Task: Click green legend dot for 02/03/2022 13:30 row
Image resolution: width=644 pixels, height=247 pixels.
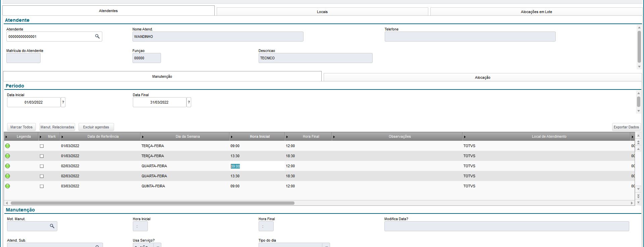Action: (8, 176)
